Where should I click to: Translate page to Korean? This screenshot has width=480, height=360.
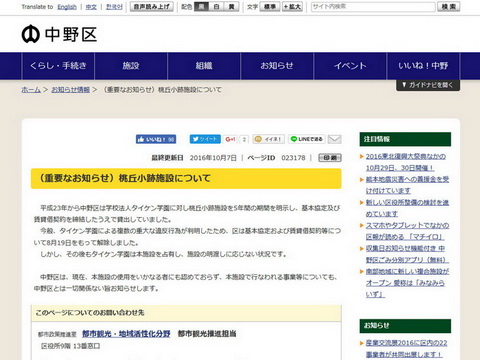[114, 7]
